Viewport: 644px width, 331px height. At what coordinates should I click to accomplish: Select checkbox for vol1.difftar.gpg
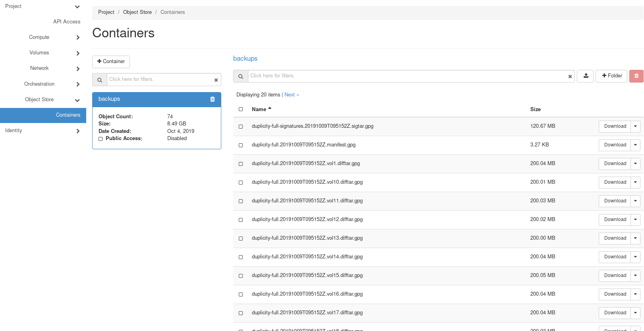point(241,164)
